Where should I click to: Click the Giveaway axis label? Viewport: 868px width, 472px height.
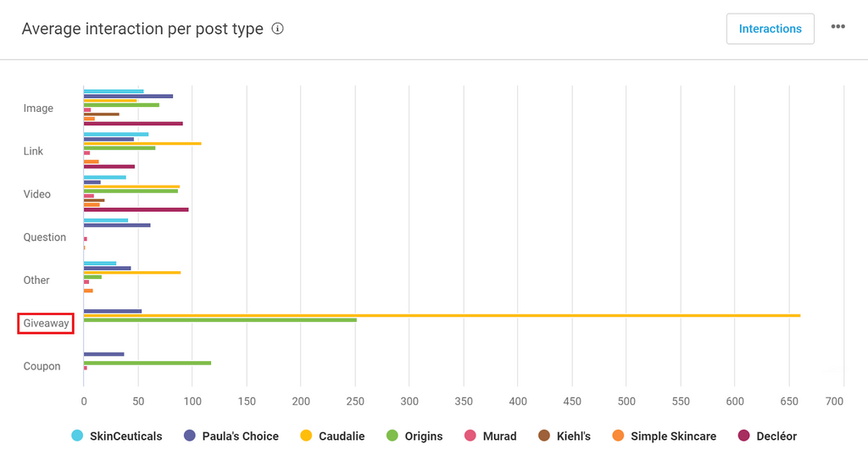coord(46,323)
